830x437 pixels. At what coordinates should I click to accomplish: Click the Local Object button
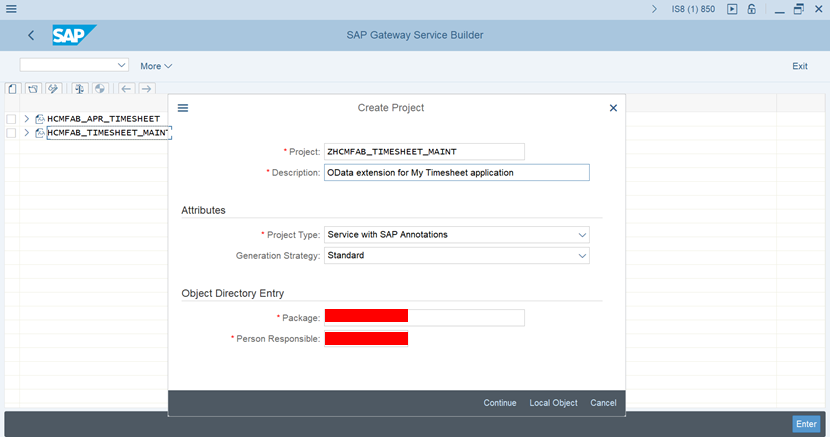(554, 403)
